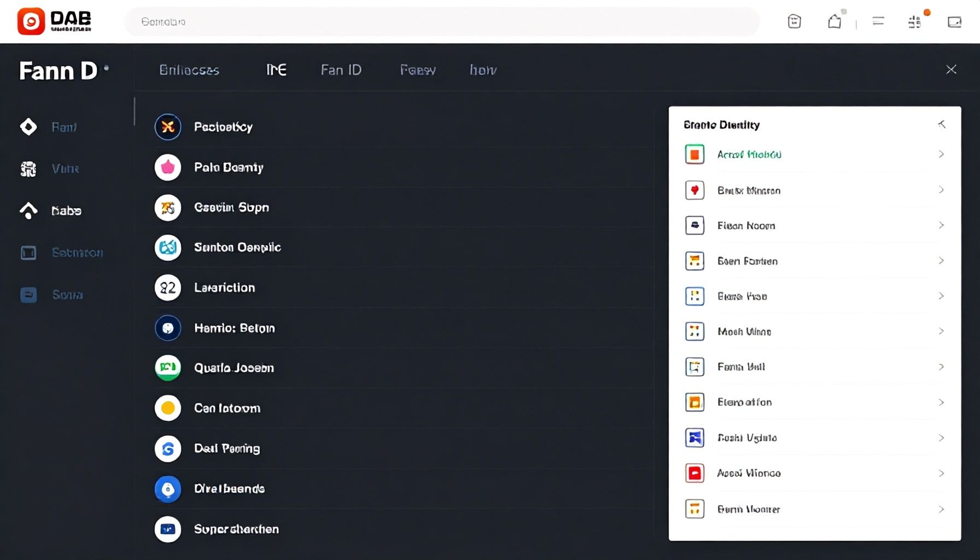
Task: Open the grid settings icon with orange dot
Action: coord(914,22)
